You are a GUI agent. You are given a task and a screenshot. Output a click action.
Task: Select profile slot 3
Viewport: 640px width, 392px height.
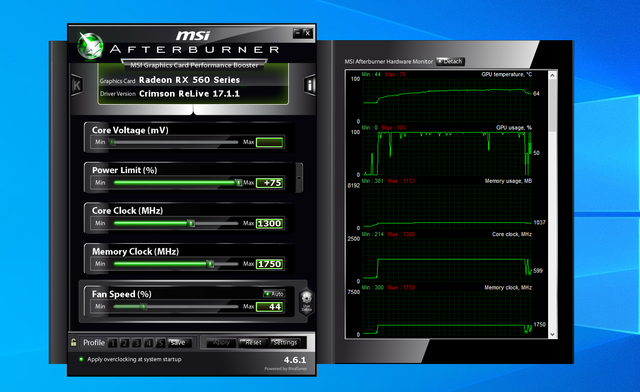137,343
